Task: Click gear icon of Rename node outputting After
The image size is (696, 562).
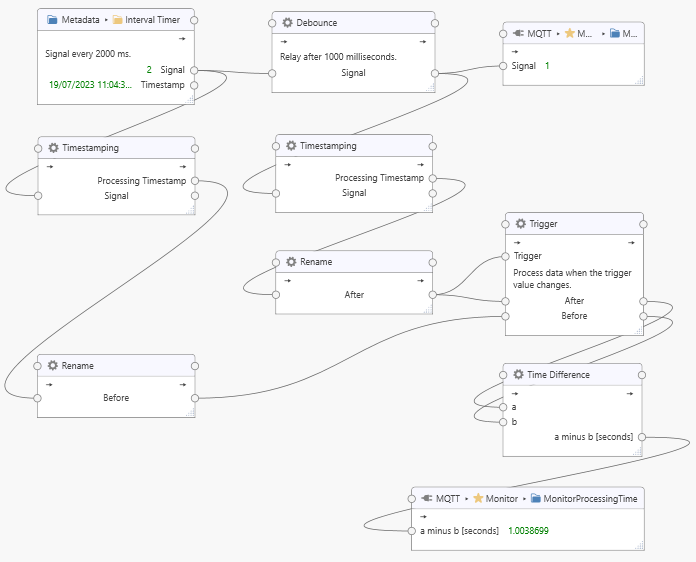Action: [x=291, y=262]
